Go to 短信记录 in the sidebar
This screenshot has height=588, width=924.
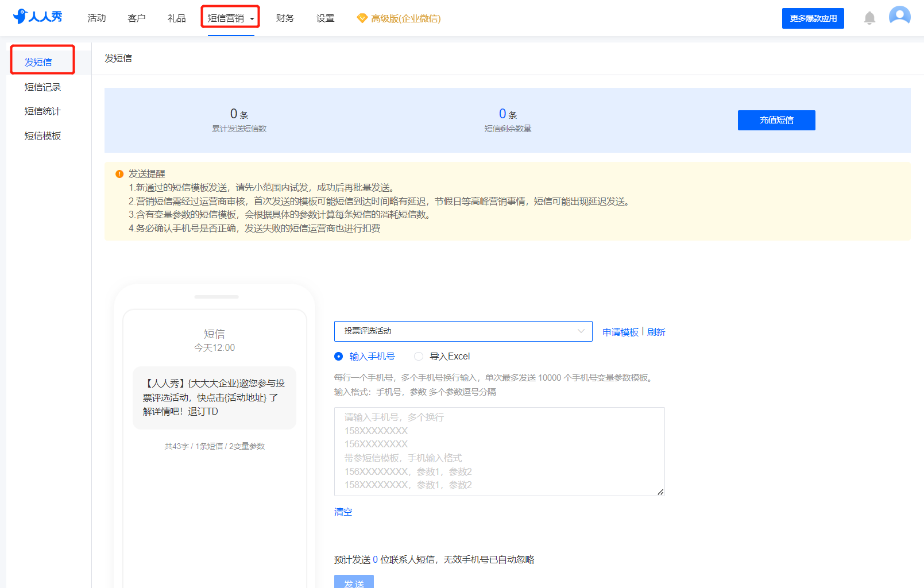(42, 87)
